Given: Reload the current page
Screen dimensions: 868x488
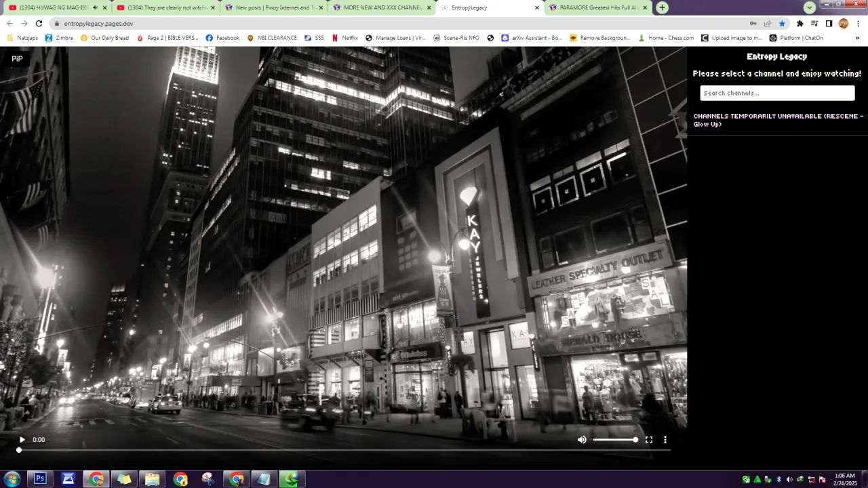Looking at the screenshot, I should point(39,23).
